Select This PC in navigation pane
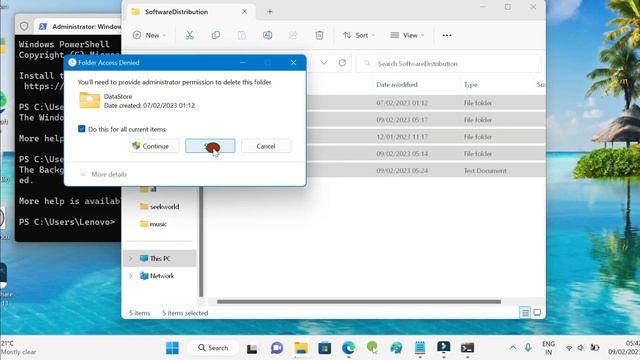The width and height of the screenshot is (640, 360). point(160,258)
